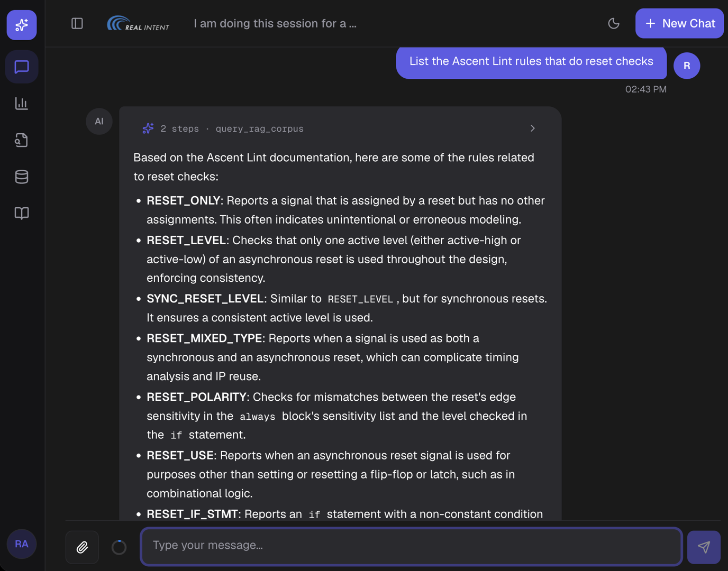Click the AI avatar badge

(x=99, y=121)
